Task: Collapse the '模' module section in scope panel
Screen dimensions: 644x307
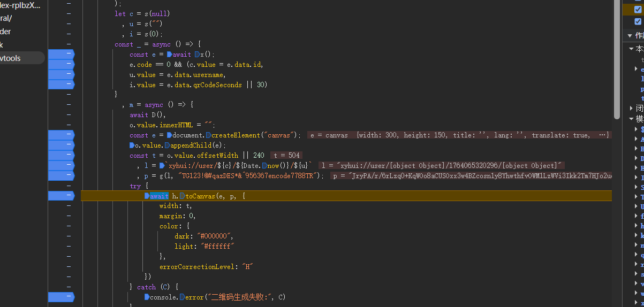Action: click(632, 119)
